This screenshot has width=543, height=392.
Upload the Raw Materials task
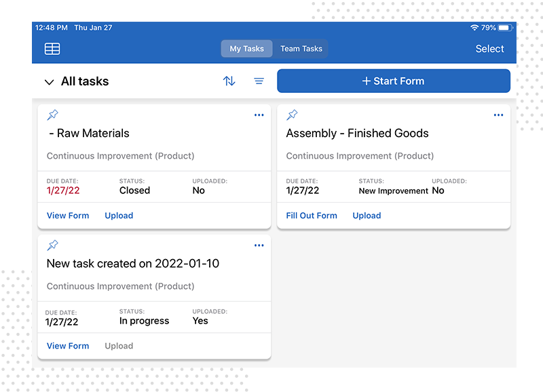coord(119,216)
